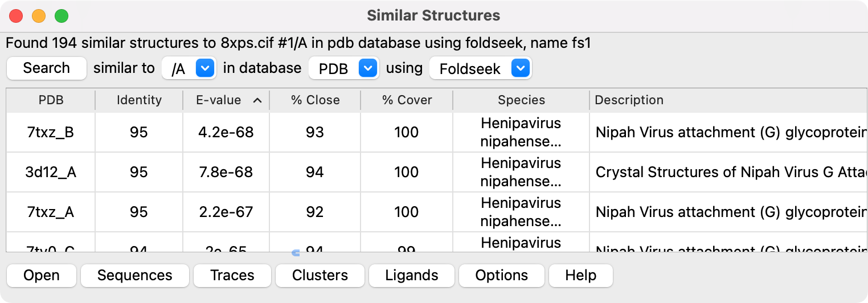Click the Description column header
This screenshot has width=868, height=303.
pos(629,100)
